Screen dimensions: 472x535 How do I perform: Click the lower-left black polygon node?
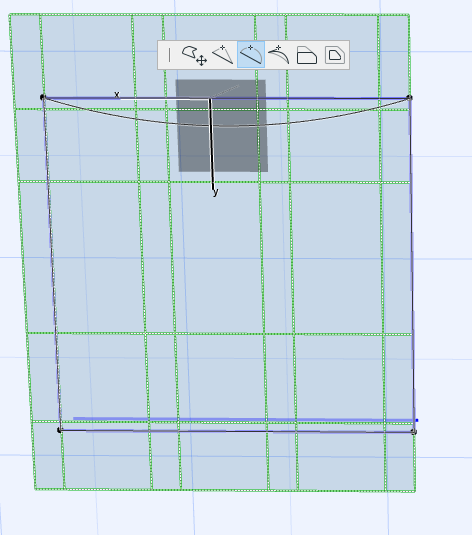point(59,430)
